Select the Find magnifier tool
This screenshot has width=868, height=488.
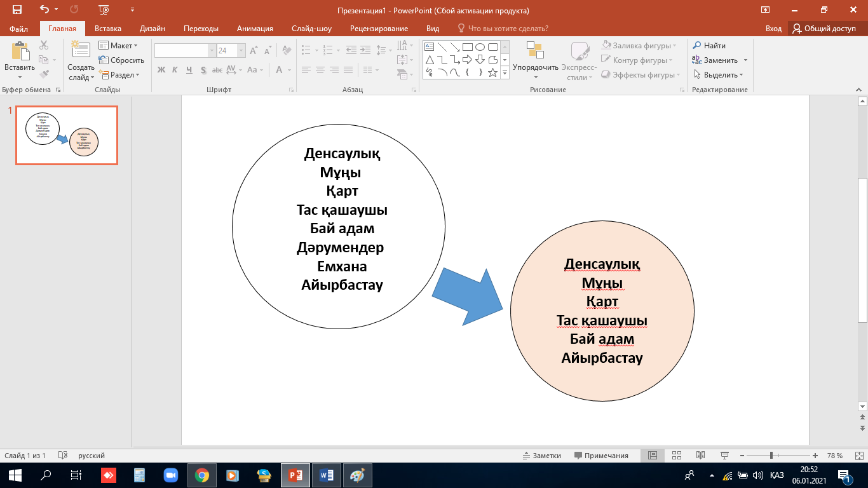pyautogui.click(x=709, y=46)
